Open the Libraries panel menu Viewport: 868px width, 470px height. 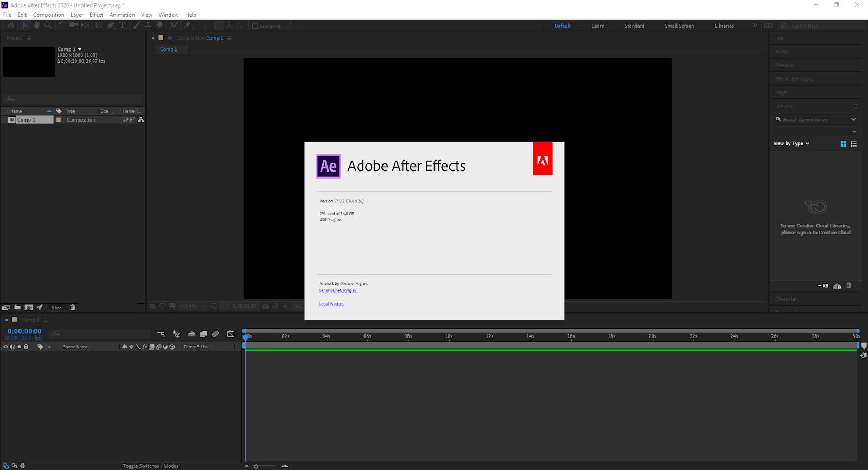856,106
